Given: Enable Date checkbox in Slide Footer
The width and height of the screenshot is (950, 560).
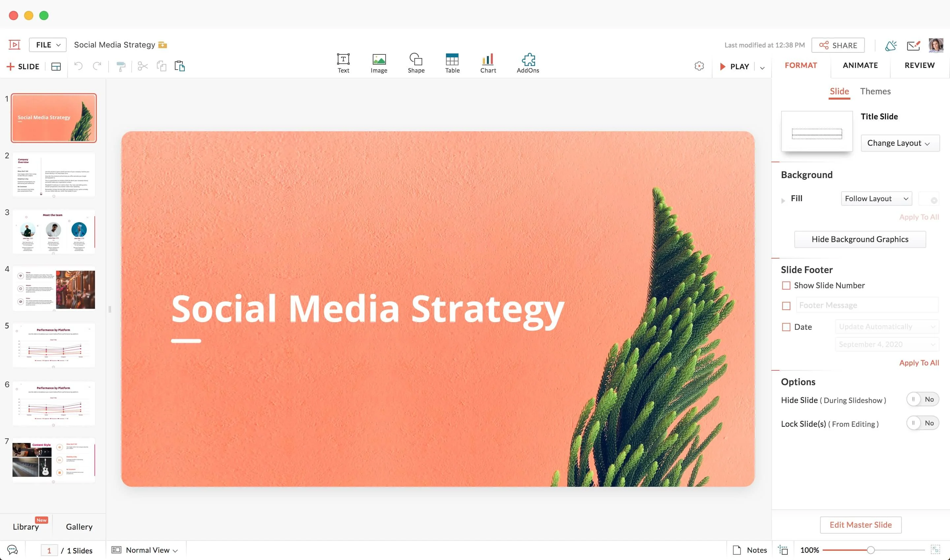Looking at the screenshot, I should 786,327.
